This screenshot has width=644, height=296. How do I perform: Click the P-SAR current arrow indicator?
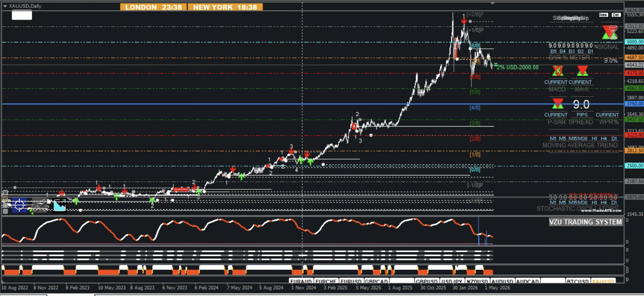coord(558,104)
